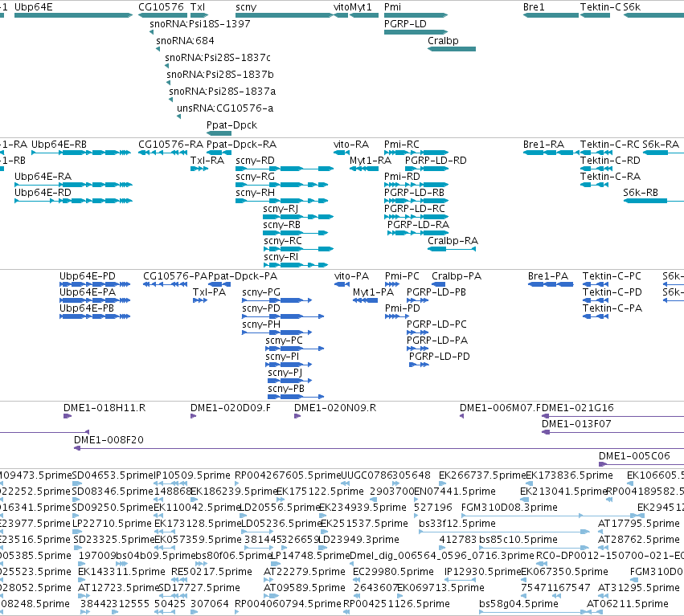Select the snoRNA:Psi28S-1837b label

220,75
